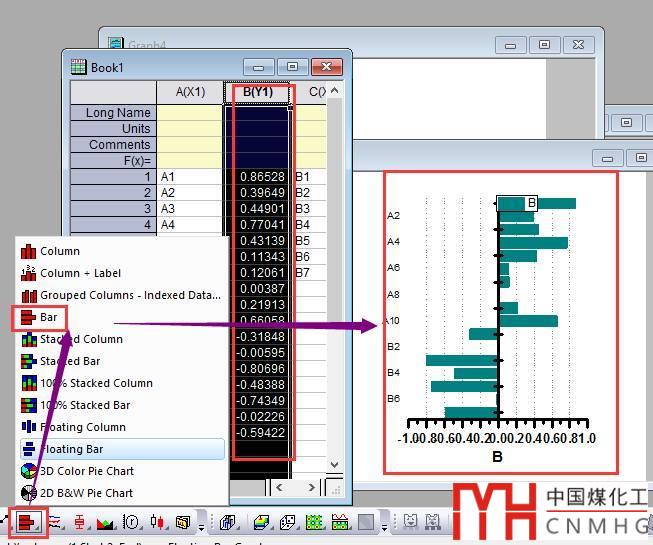Select the area plot toolbar icon
The width and height of the screenshot is (653, 545).
tap(105, 522)
